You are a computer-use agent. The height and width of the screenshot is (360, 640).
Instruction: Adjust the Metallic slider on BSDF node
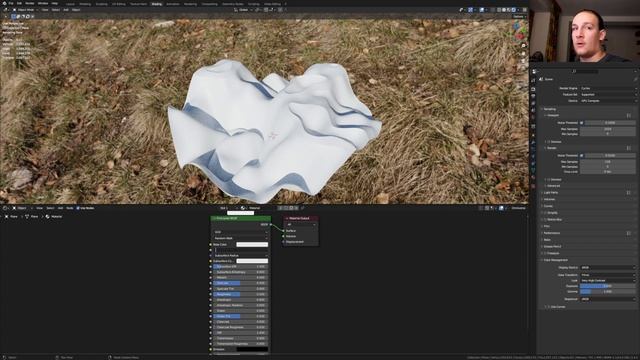point(240,278)
